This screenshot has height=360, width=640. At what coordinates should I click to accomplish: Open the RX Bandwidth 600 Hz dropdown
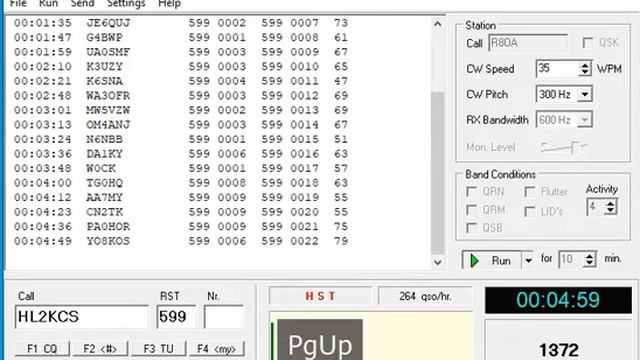[x=585, y=120]
